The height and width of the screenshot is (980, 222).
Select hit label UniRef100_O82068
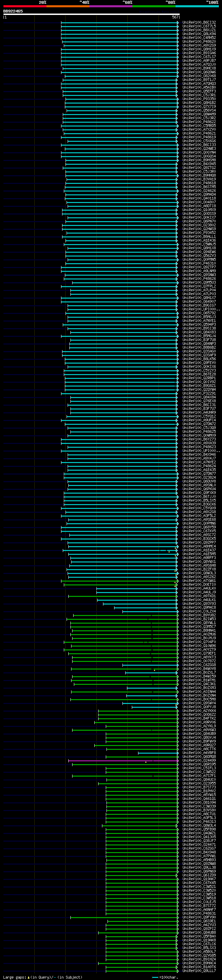tap(199, 76)
